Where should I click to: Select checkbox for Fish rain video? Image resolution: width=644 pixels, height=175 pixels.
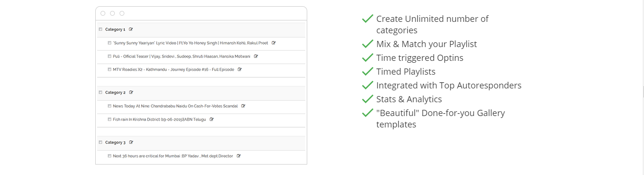click(x=109, y=119)
